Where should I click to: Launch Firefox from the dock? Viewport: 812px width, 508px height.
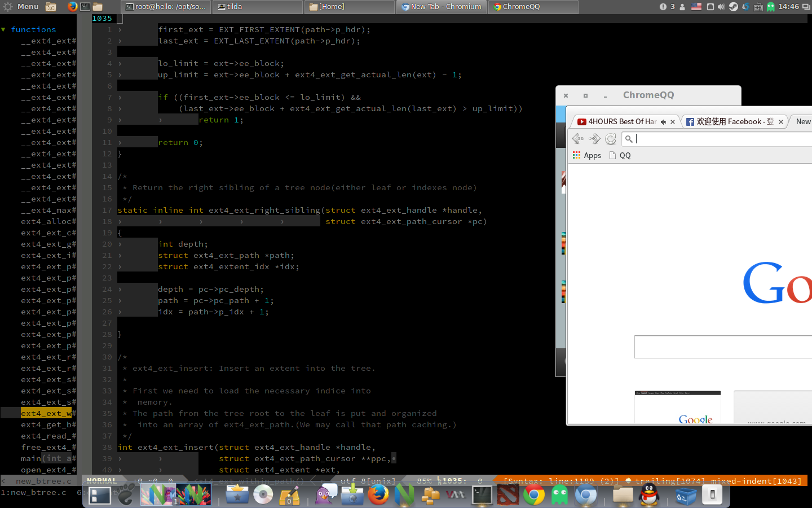[378, 495]
